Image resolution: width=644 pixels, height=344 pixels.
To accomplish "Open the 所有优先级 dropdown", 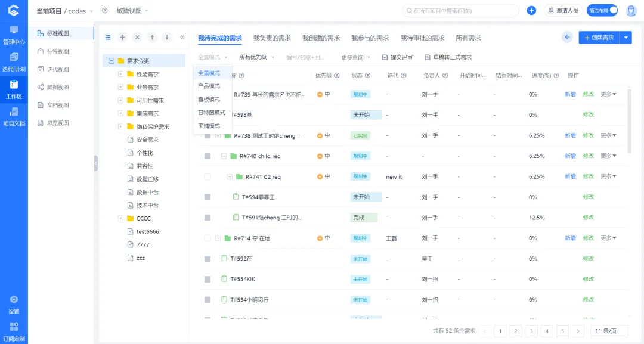I will pos(256,57).
